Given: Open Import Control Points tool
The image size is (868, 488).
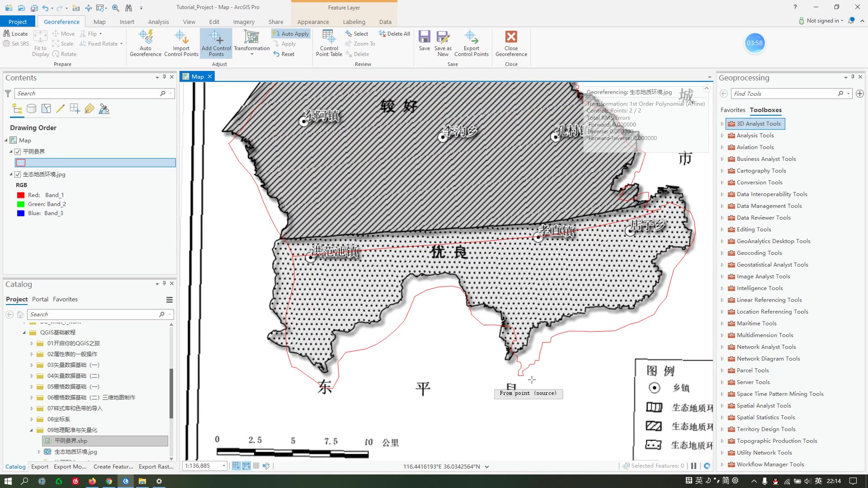Looking at the screenshot, I should tap(181, 38).
